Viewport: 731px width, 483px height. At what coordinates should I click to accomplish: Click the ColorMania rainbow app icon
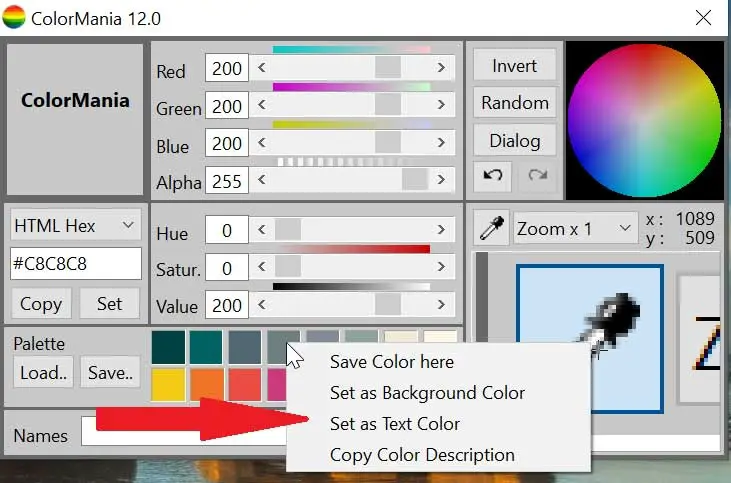point(14,19)
